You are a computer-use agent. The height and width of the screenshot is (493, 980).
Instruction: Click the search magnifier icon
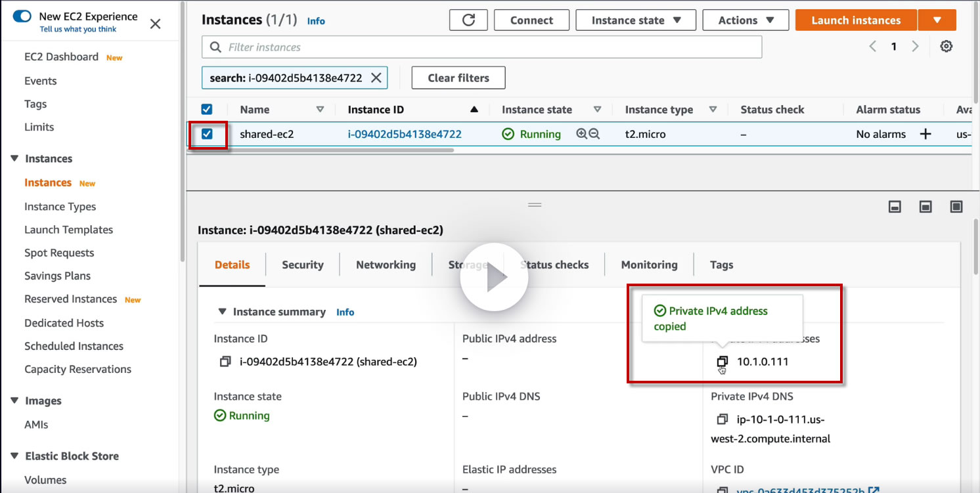(x=215, y=47)
